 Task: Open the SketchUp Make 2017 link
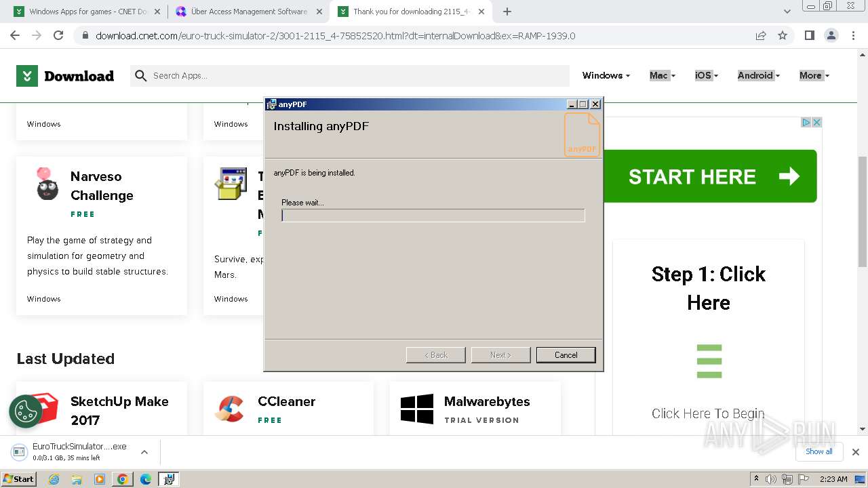119,411
